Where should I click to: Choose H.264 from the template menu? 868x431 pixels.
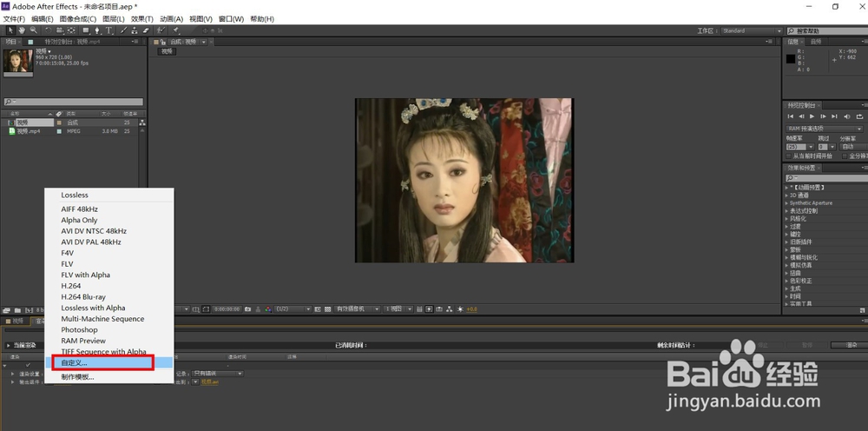pos(71,286)
